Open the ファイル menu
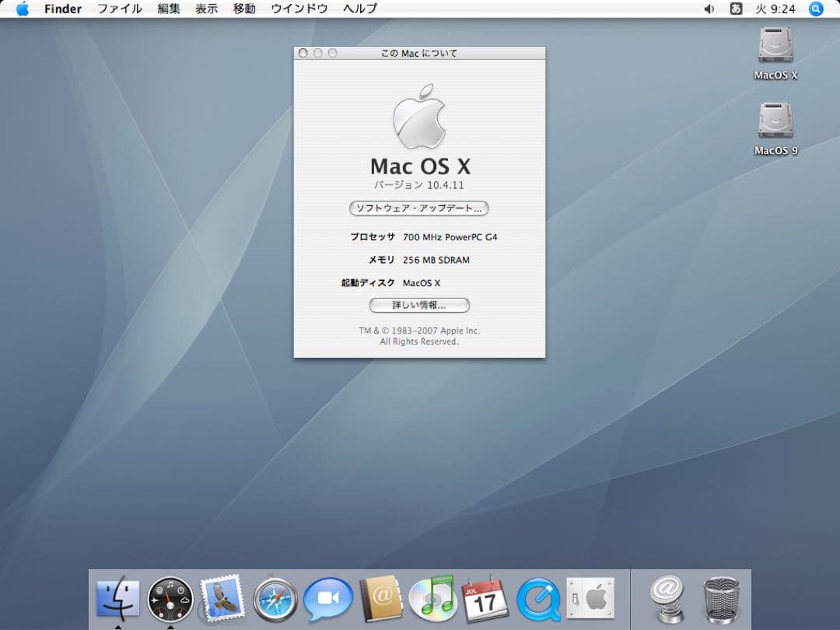840x630 pixels. (x=119, y=9)
